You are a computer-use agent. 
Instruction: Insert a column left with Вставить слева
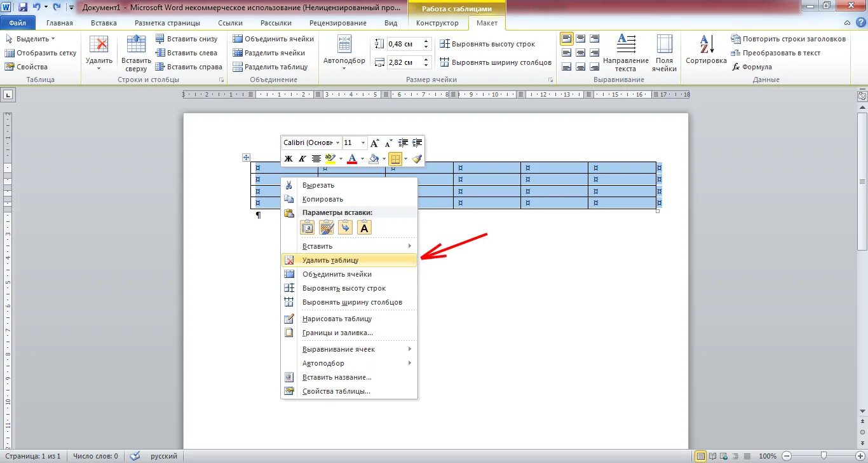pos(186,53)
